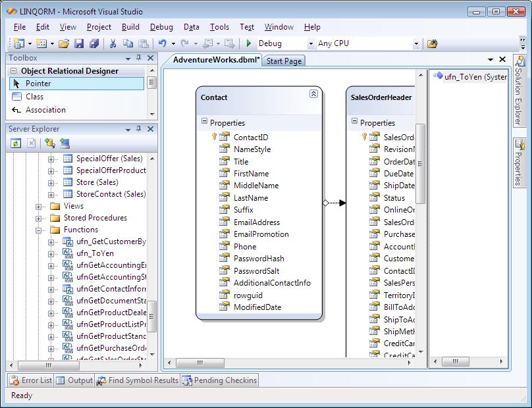Screen dimensions: 532x408
Task: Open the Tools menu
Action: pos(219,27)
